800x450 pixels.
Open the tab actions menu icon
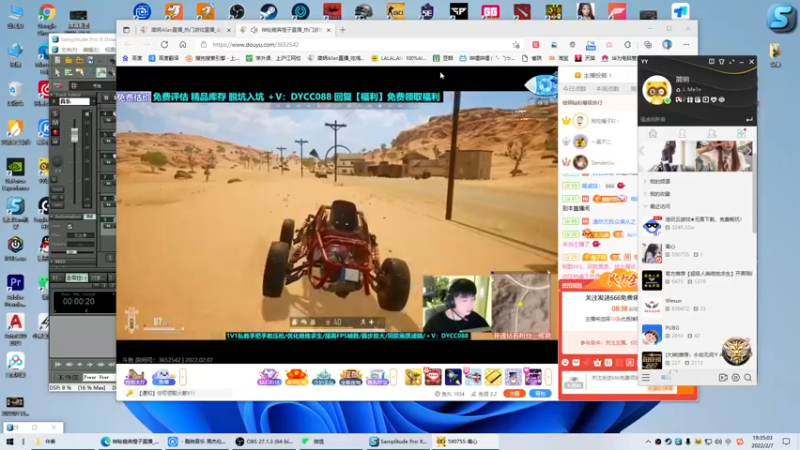(126, 30)
